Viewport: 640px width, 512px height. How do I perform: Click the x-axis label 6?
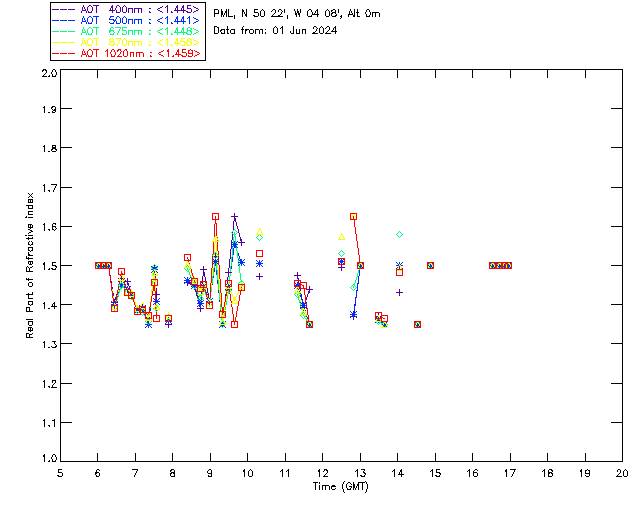point(98,473)
